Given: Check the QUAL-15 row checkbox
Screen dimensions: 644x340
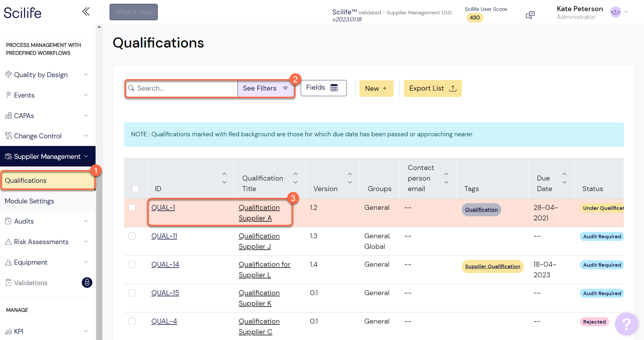Looking at the screenshot, I should [132, 293].
